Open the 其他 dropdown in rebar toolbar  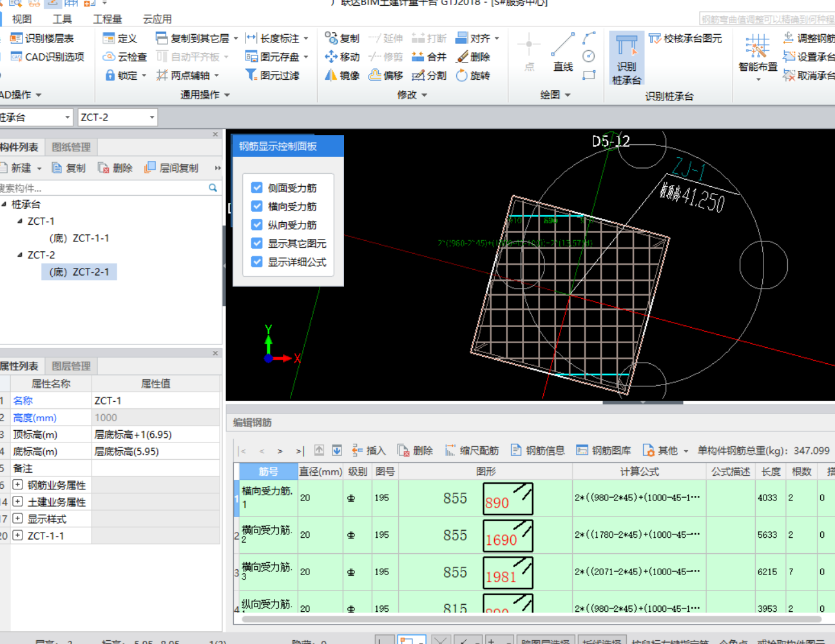(666, 450)
